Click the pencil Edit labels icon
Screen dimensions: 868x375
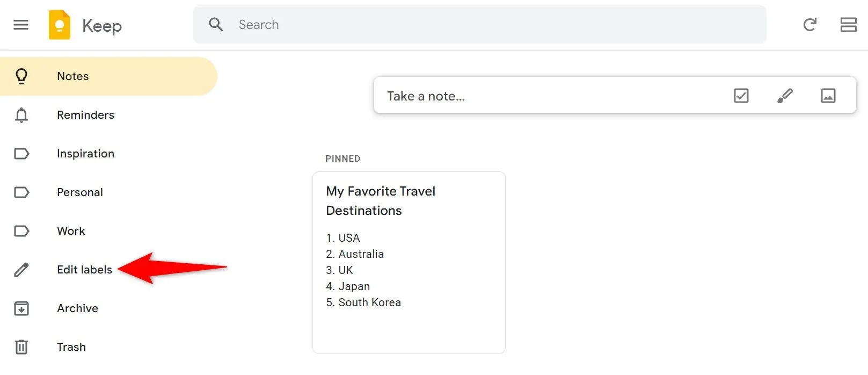[x=21, y=270]
